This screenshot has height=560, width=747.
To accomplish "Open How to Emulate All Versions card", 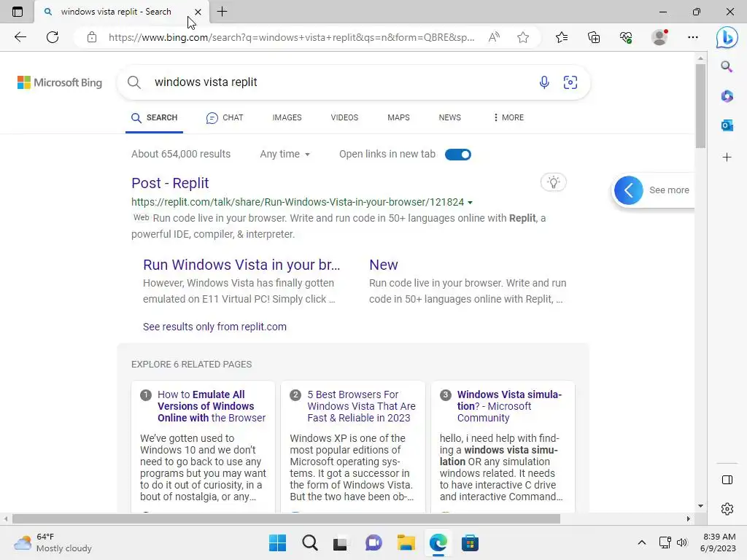I will click(212, 406).
